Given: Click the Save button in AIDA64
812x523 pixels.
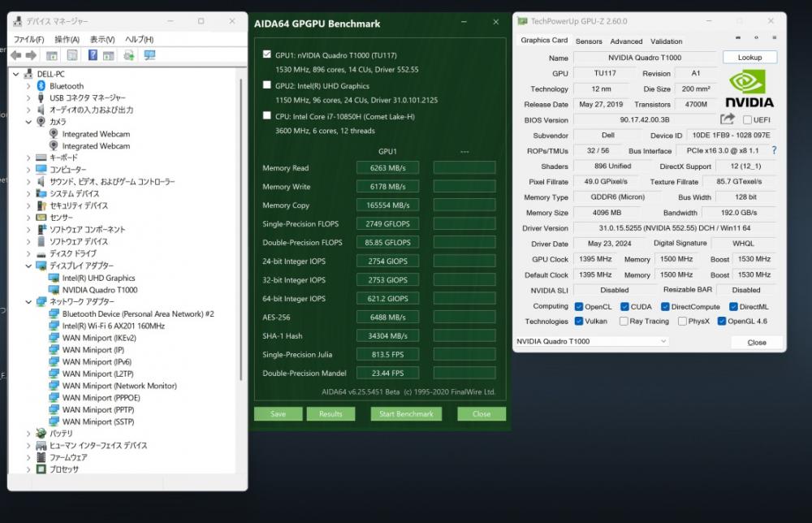Looking at the screenshot, I should tap(278, 413).
